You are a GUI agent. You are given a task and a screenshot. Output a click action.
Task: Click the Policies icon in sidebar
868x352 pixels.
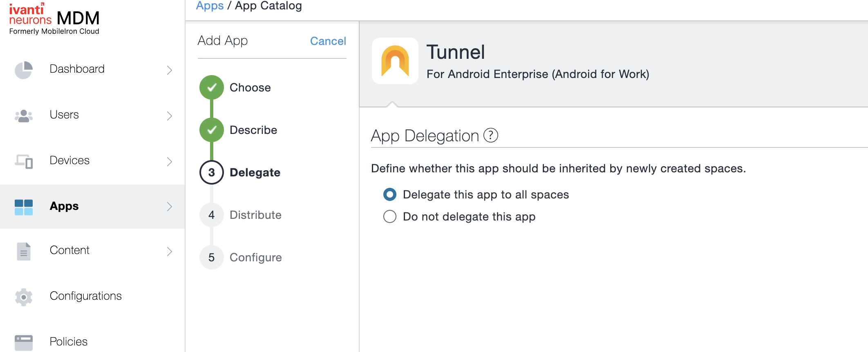(x=24, y=342)
